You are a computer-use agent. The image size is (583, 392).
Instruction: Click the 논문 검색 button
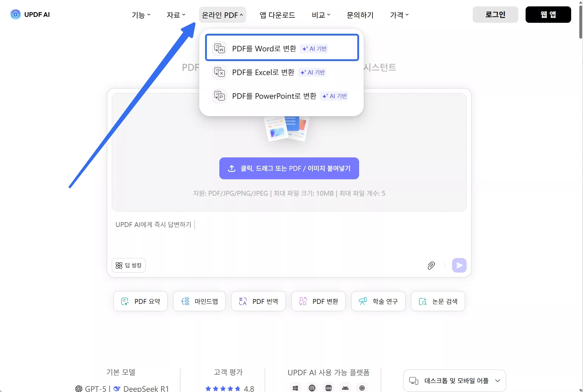[438, 301]
